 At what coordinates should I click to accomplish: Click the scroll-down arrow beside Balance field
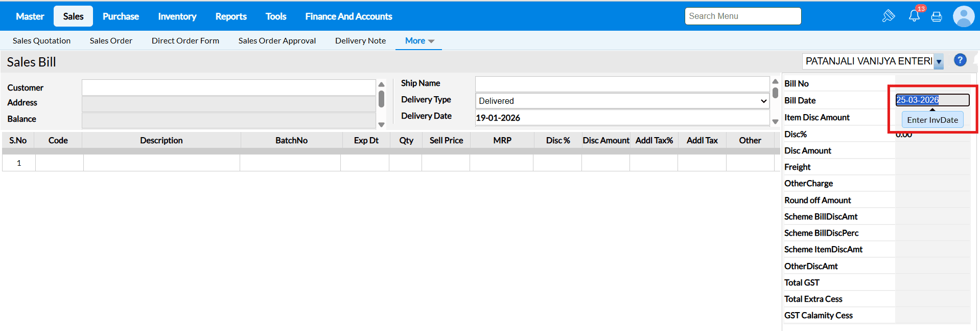click(381, 124)
